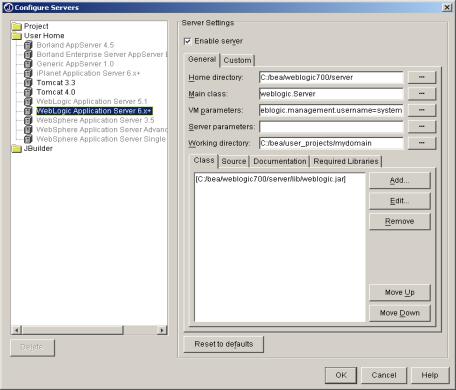Browse for Home directory with ellipsis button
456x390 pixels.
[x=422, y=77]
